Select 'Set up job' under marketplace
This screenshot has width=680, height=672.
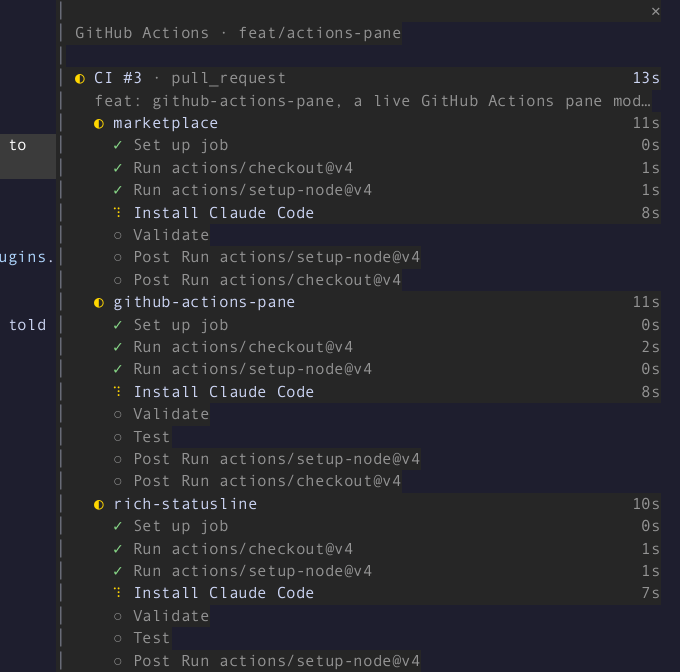click(x=180, y=145)
